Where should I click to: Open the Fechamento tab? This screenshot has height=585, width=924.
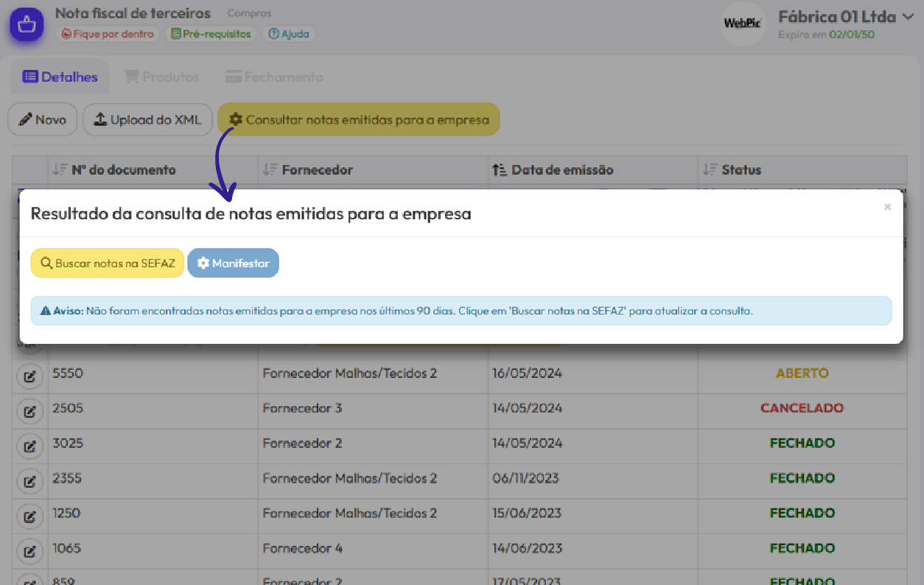click(274, 77)
